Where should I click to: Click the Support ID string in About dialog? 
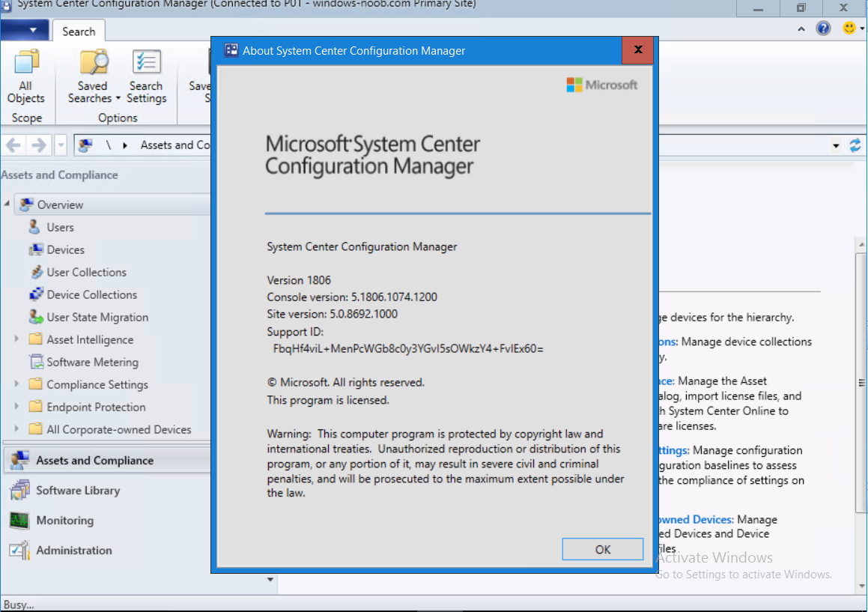pos(408,348)
